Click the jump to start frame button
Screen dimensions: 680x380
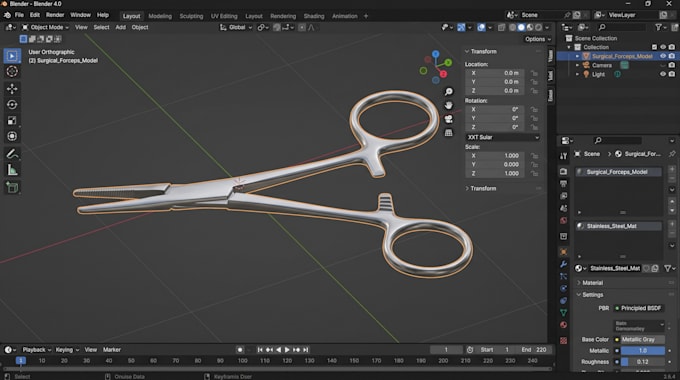260,350
